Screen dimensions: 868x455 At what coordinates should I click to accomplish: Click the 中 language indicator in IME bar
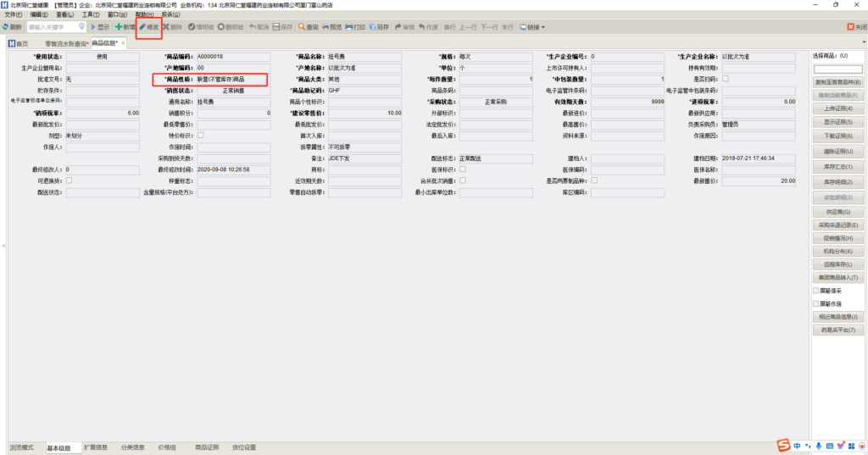pyautogui.click(x=797, y=446)
